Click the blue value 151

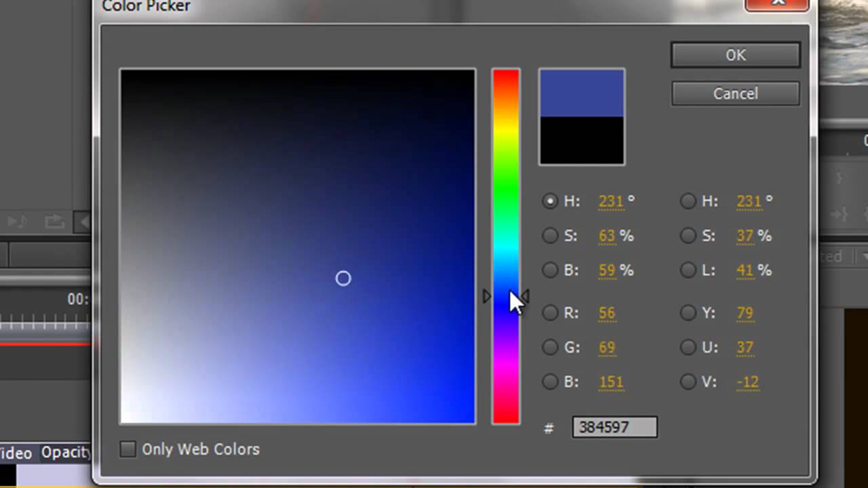tap(611, 382)
